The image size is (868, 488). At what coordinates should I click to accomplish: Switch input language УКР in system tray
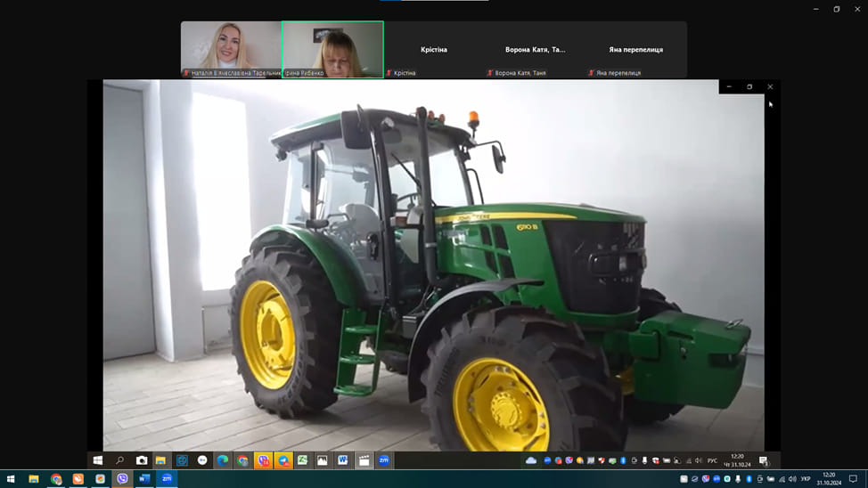pyautogui.click(x=806, y=479)
